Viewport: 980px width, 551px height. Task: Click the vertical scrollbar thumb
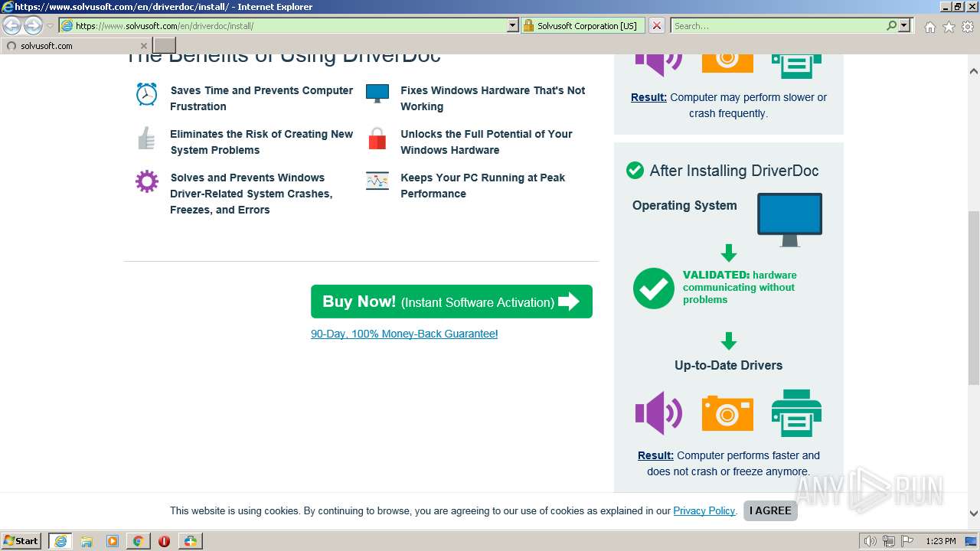coord(974,298)
